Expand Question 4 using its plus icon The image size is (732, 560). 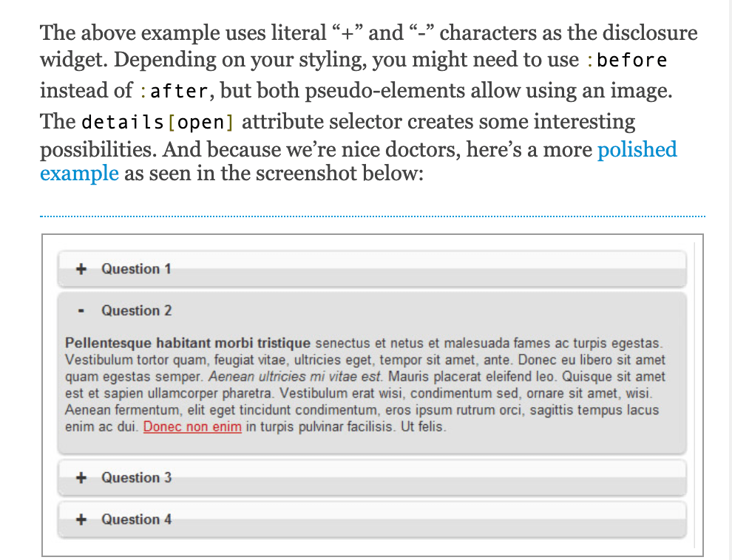click(81, 519)
